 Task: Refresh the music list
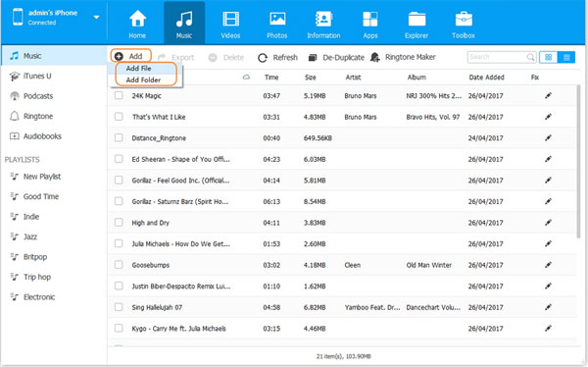(x=278, y=58)
